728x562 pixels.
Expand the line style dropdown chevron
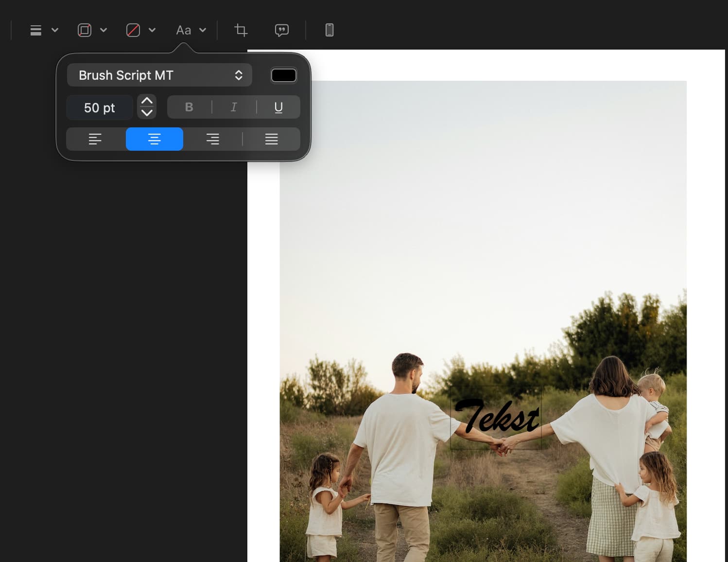coord(55,30)
